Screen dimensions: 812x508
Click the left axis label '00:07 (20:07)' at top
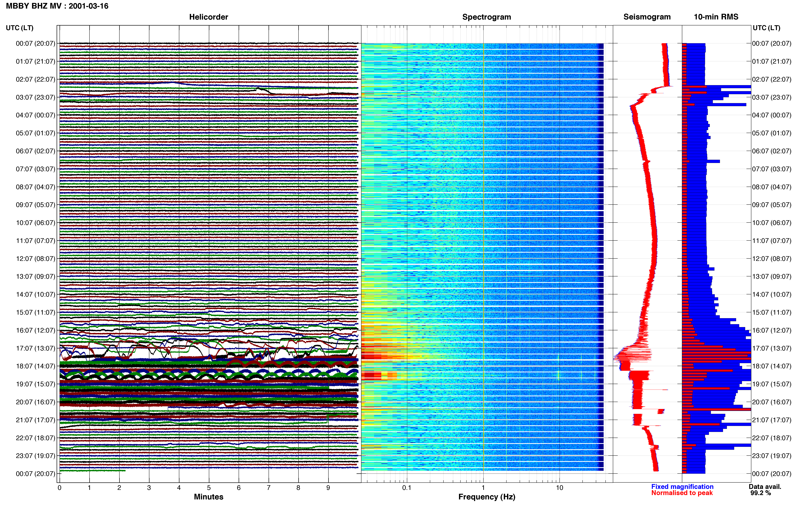point(36,43)
